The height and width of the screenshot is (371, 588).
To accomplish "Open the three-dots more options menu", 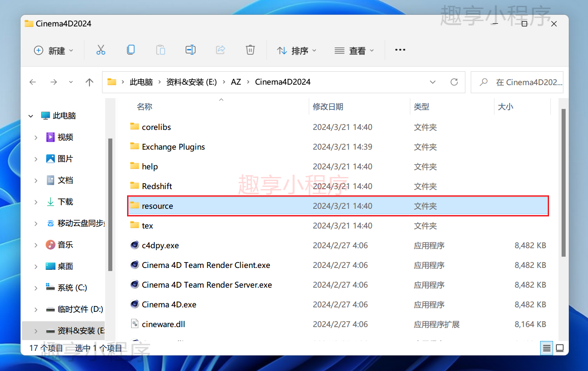I will point(400,50).
